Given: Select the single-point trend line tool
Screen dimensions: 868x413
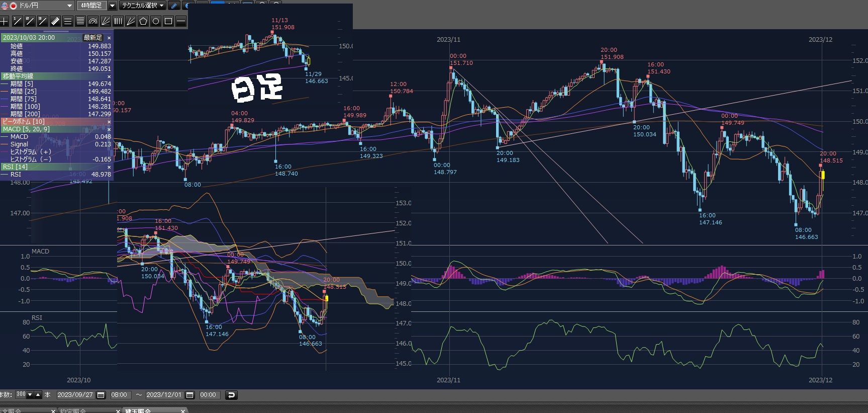Looking at the screenshot, I should [17, 21].
